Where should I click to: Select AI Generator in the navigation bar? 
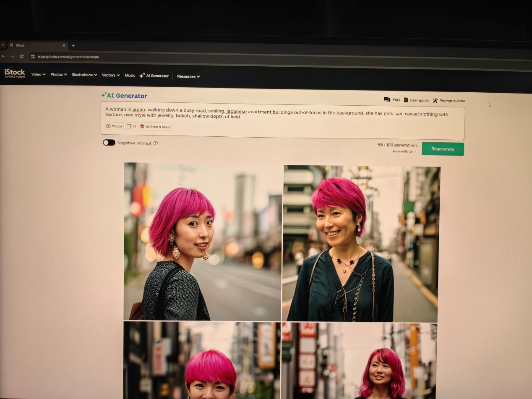tap(154, 76)
